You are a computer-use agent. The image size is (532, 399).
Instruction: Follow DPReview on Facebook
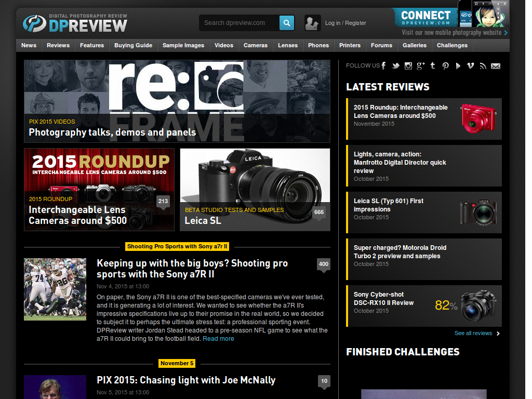coord(383,65)
